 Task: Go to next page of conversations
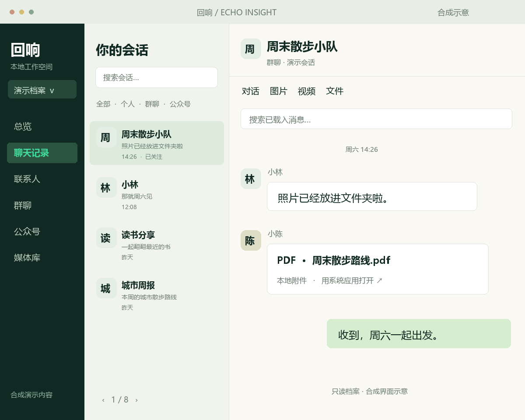tap(136, 400)
